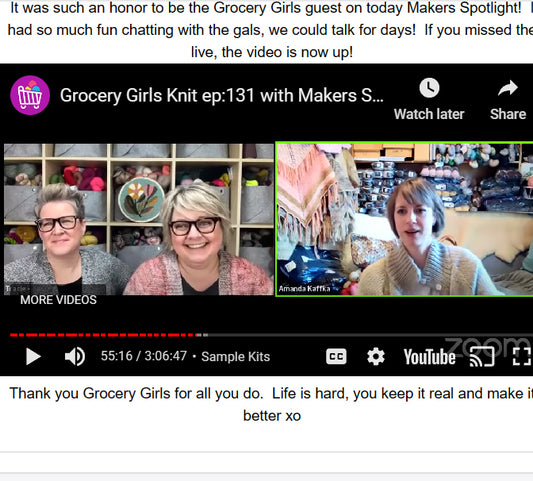This screenshot has height=481, width=533.
Task: Open video title Grocery Girls Knit ep:131
Action: click(x=222, y=96)
